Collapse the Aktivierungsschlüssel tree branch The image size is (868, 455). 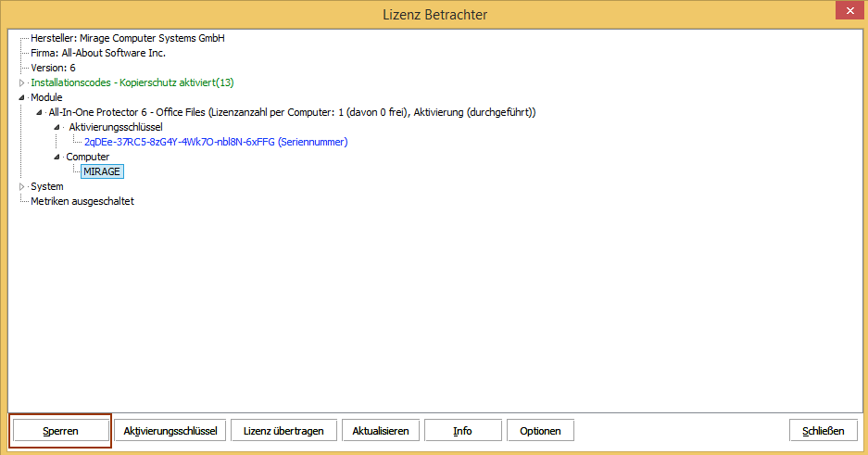(x=57, y=128)
